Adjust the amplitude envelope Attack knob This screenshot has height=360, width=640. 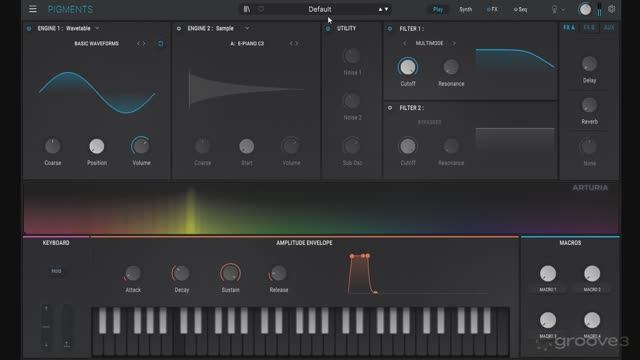(133, 273)
